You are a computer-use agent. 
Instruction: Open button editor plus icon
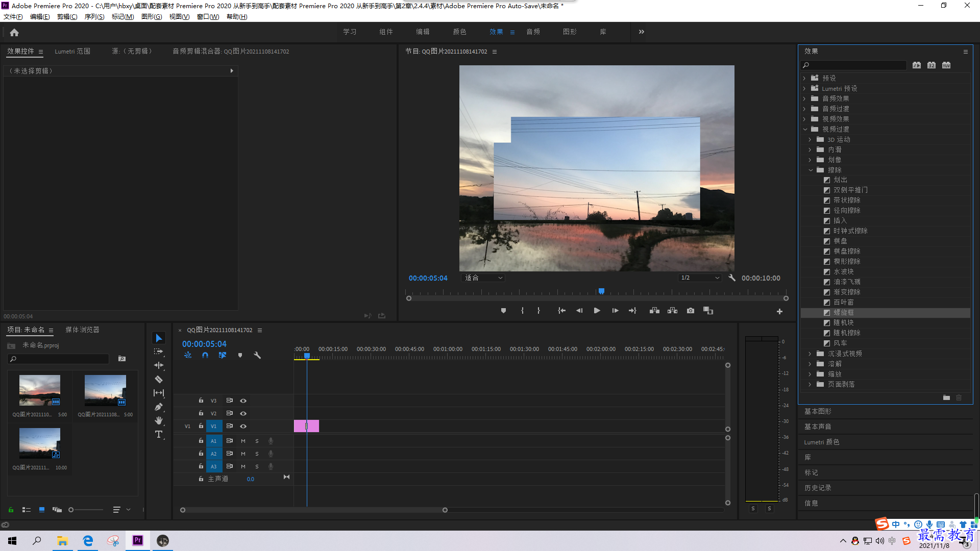pyautogui.click(x=779, y=311)
